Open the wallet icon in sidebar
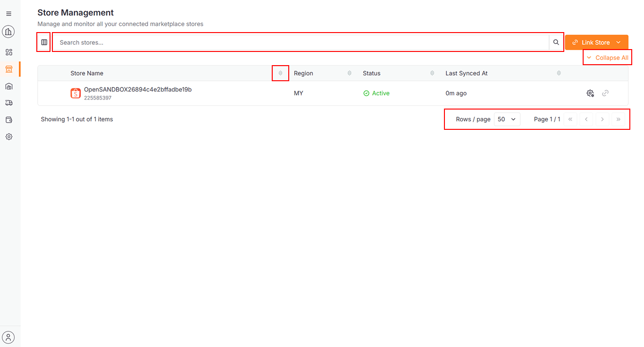The image size is (644, 347). tap(8, 120)
